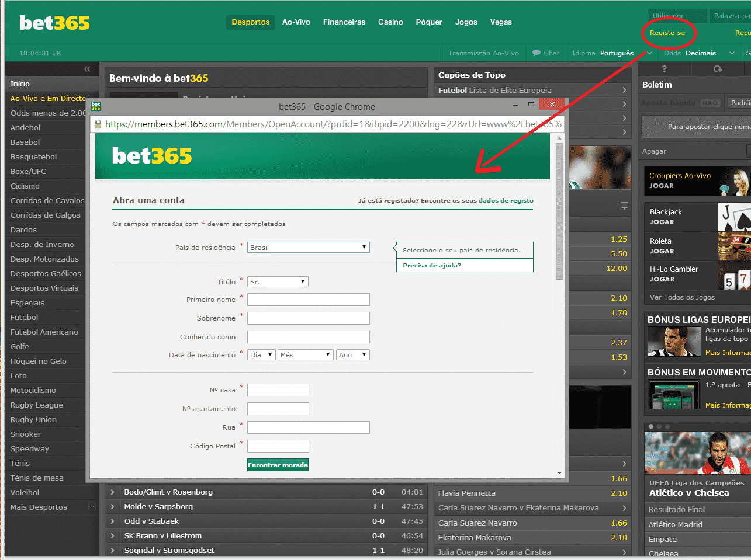The image size is (751, 560).
Task: Open the Ao-Vivo top navigation tab
Action: pos(296,22)
